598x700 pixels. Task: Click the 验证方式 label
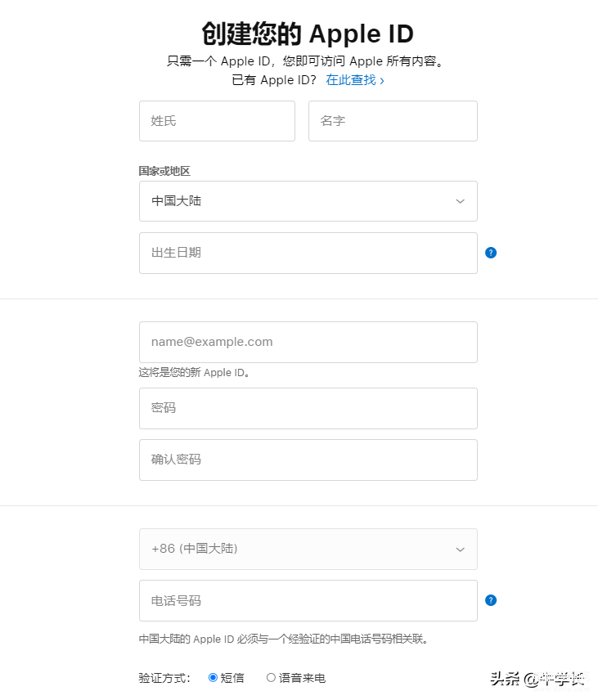click(164, 678)
